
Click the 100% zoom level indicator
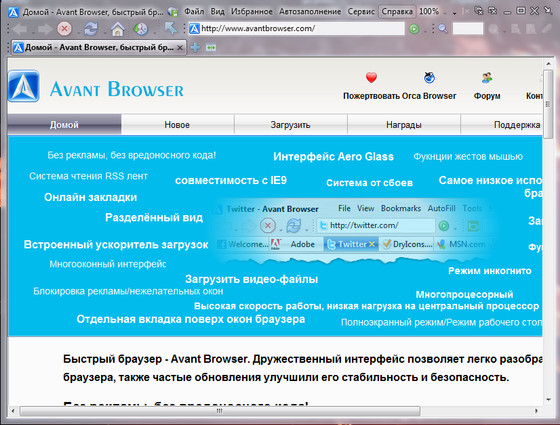pos(429,11)
